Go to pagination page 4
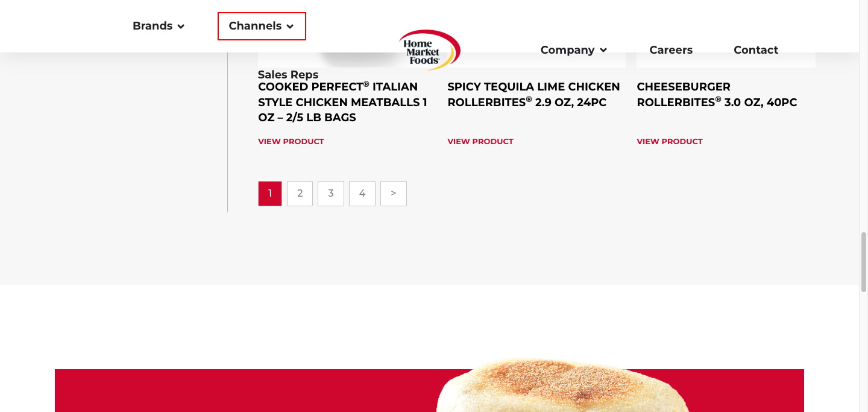868x412 pixels. click(x=362, y=194)
